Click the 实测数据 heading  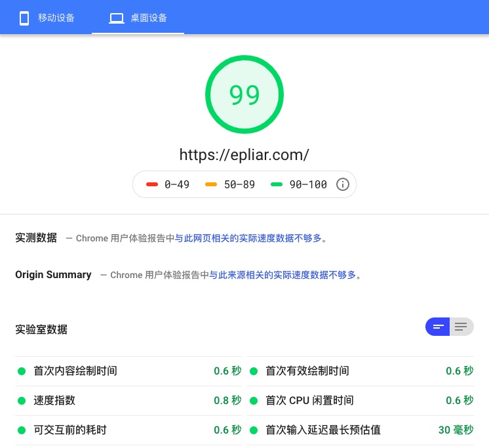tap(36, 237)
